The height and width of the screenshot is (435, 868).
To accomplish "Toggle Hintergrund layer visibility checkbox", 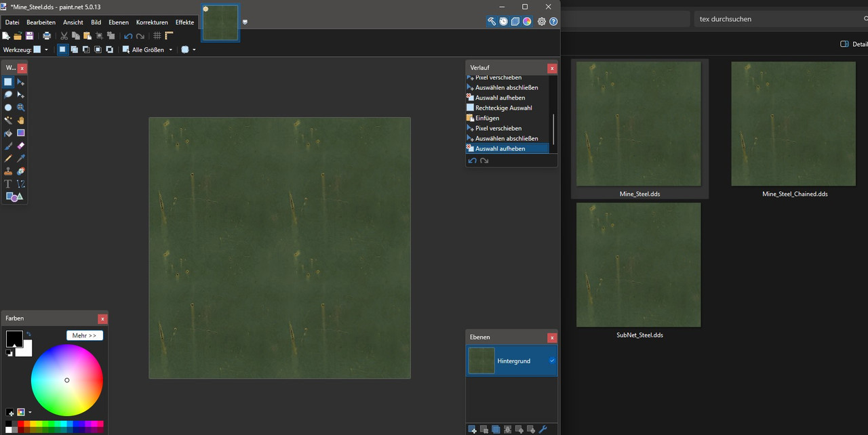I will 552,361.
